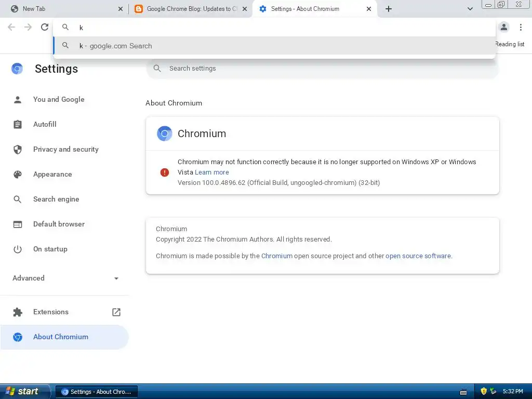Screen dimensions: 532x399
Task: Open a new tab with plus button
Action: pos(389,9)
